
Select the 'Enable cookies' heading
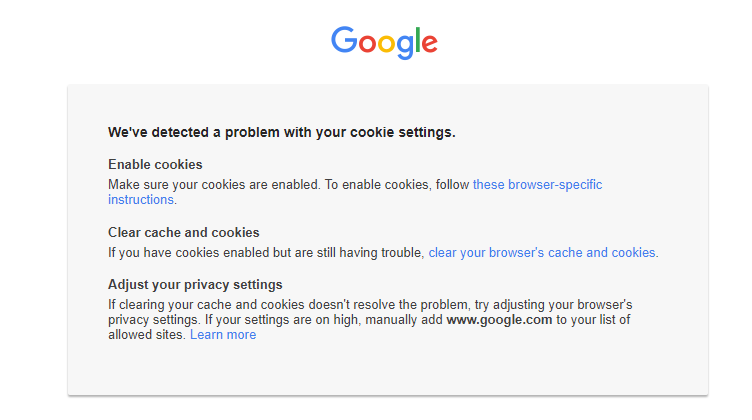click(x=155, y=164)
